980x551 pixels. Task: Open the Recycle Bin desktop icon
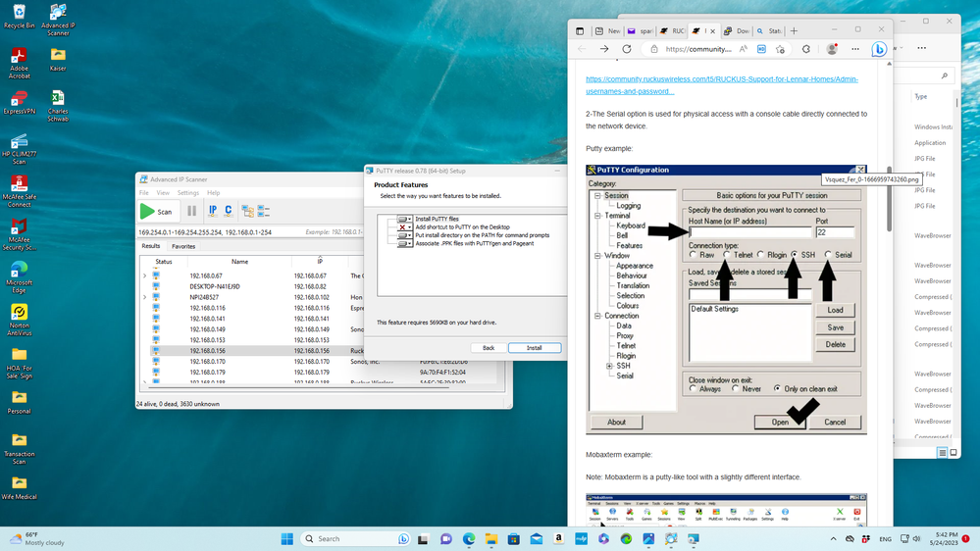(19, 15)
